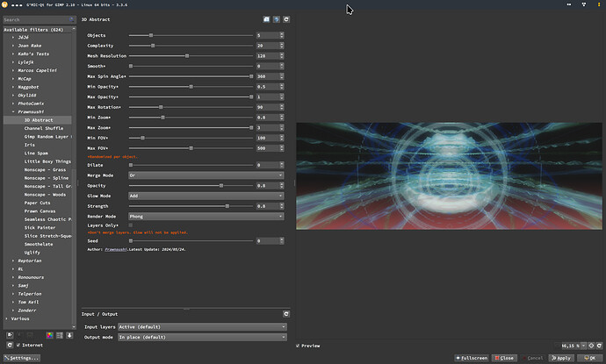Open the color selection mode icon
This screenshot has width=606, height=364.
coord(49,334)
